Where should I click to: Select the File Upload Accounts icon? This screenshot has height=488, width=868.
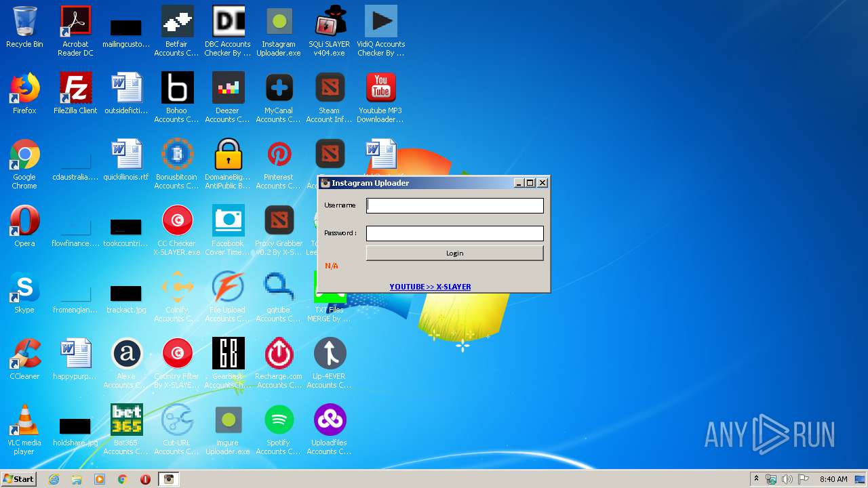coord(228,296)
